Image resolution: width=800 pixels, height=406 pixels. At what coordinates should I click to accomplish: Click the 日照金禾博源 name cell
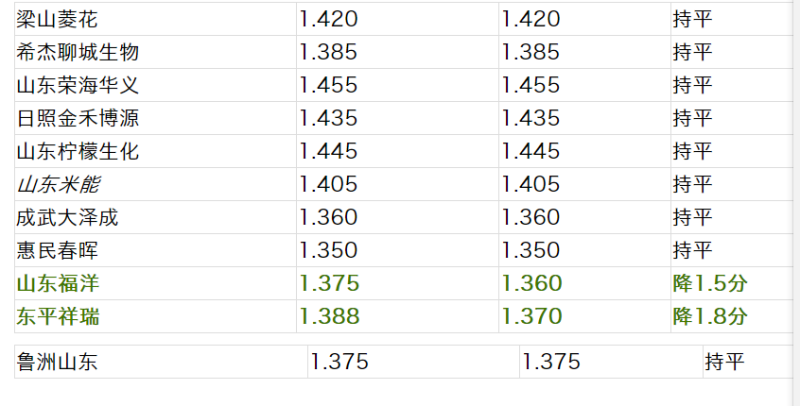point(155,118)
